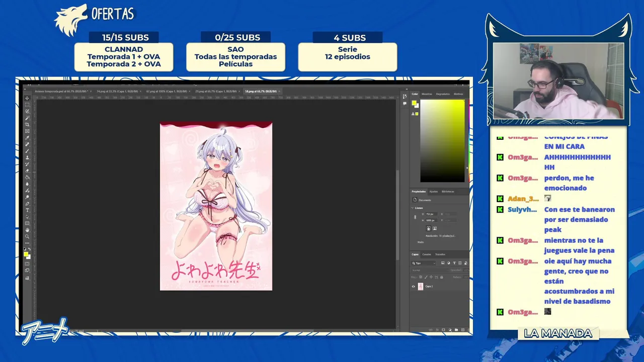Open the Tipo layer filter dropdown

coord(424,263)
